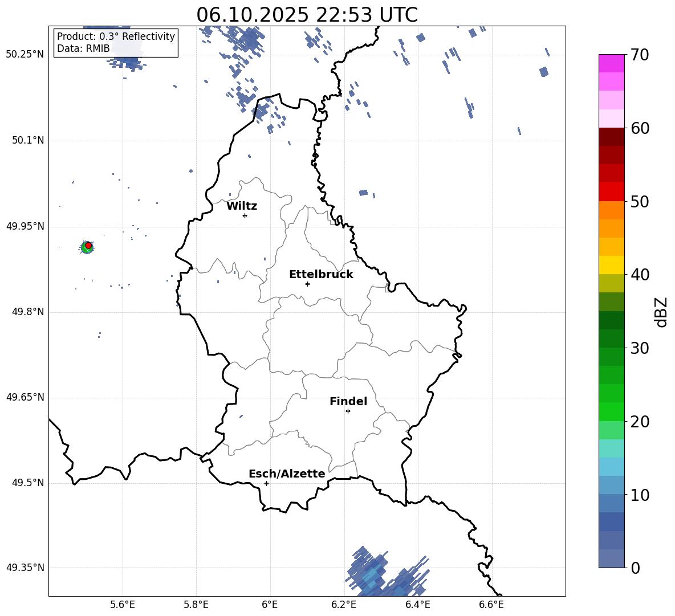
Task: Click the Wiltz city label
Action: pyautogui.click(x=242, y=206)
